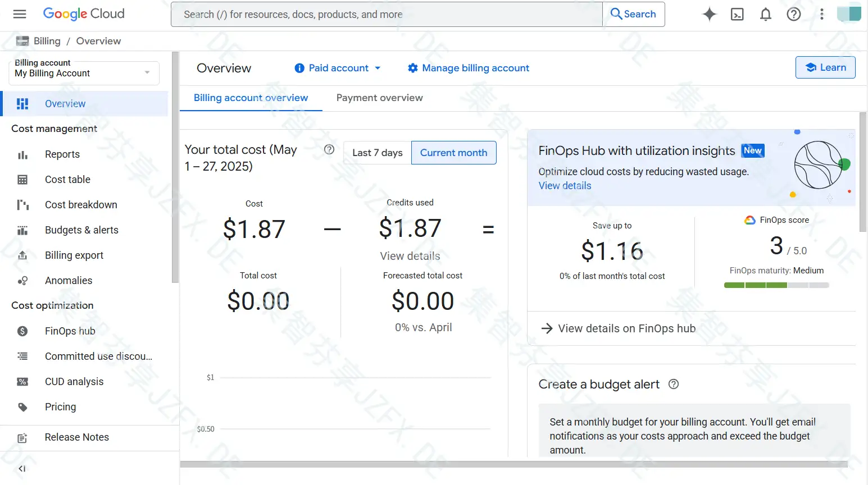Click the Forecasted total cost $0.00 value
Image resolution: width=868 pixels, height=485 pixels.
coord(422,301)
